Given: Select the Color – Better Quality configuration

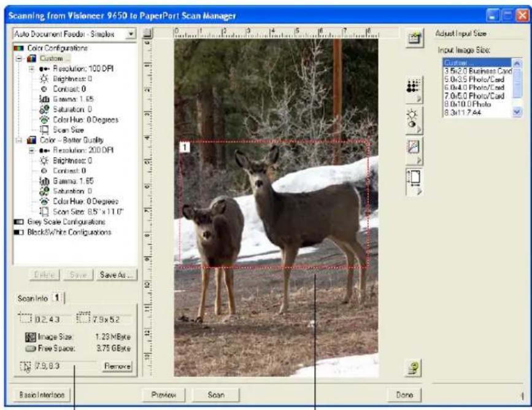Looking at the screenshot, I should click(x=72, y=140).
